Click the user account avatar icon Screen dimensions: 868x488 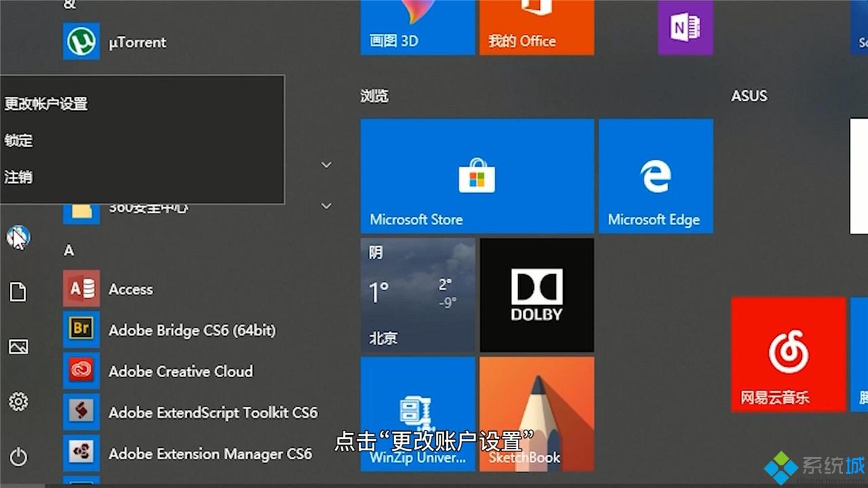[18, 237]
